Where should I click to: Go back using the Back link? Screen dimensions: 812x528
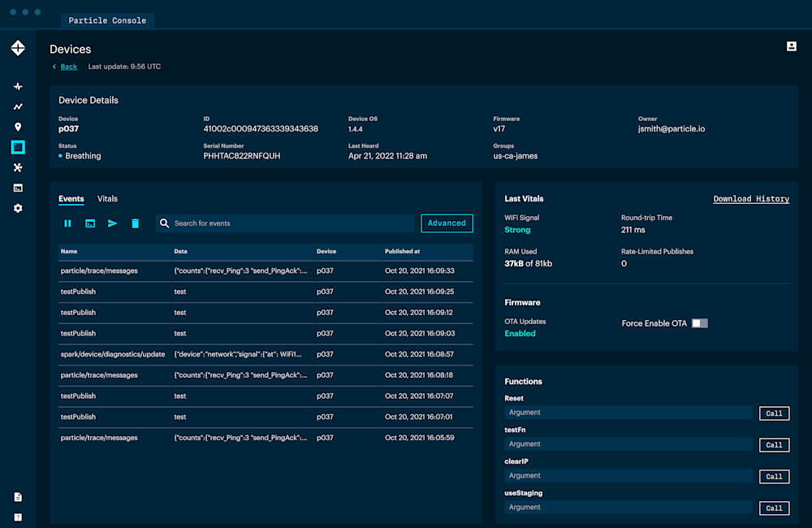point(68,67)
